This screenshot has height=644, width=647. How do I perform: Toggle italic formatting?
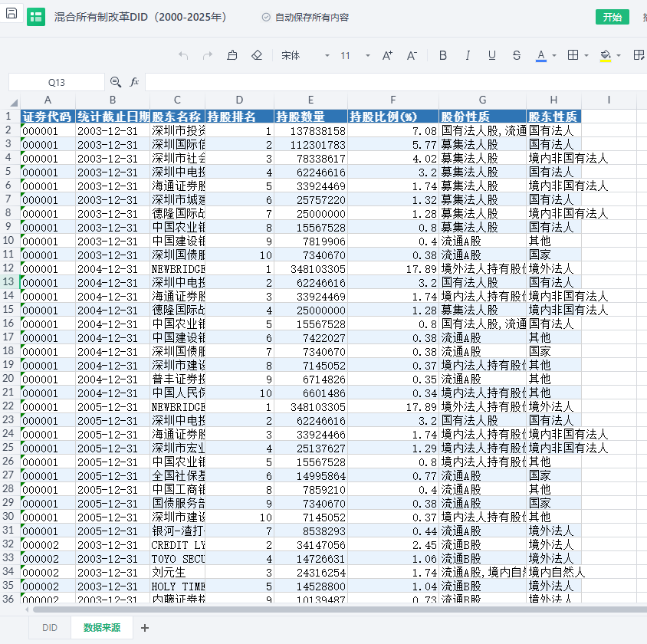click(467, 55)
